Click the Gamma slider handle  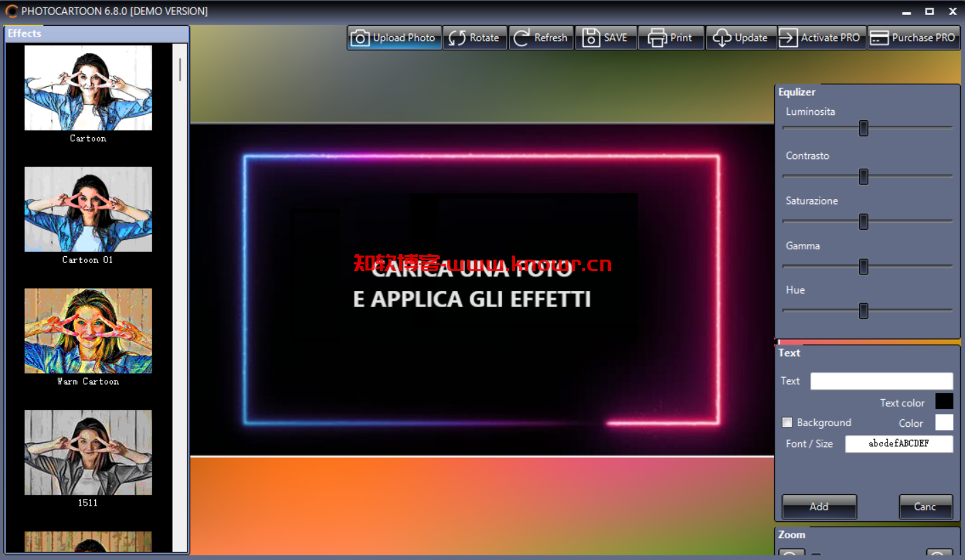click(863, 266)
